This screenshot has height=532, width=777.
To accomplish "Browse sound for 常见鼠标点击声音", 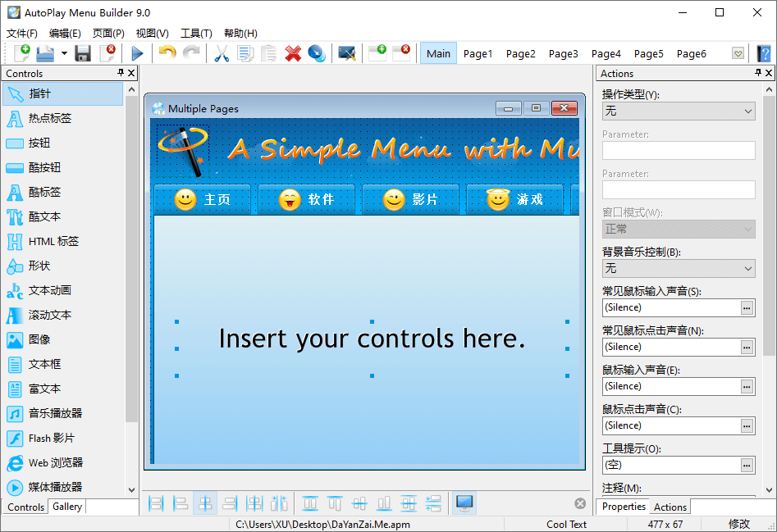I will 747,348.
